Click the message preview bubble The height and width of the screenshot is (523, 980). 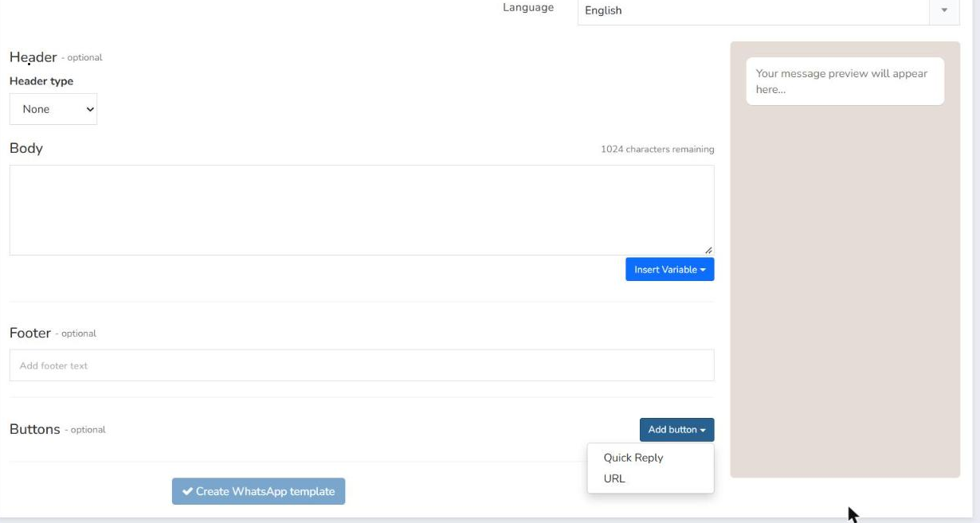point(845,81)
